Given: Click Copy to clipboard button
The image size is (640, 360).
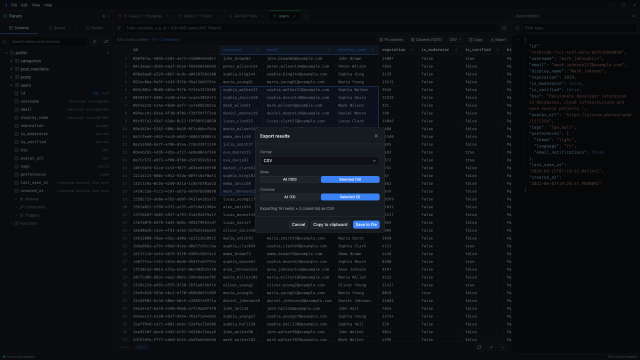Looking at the screenshot, I should click(330, 224).
